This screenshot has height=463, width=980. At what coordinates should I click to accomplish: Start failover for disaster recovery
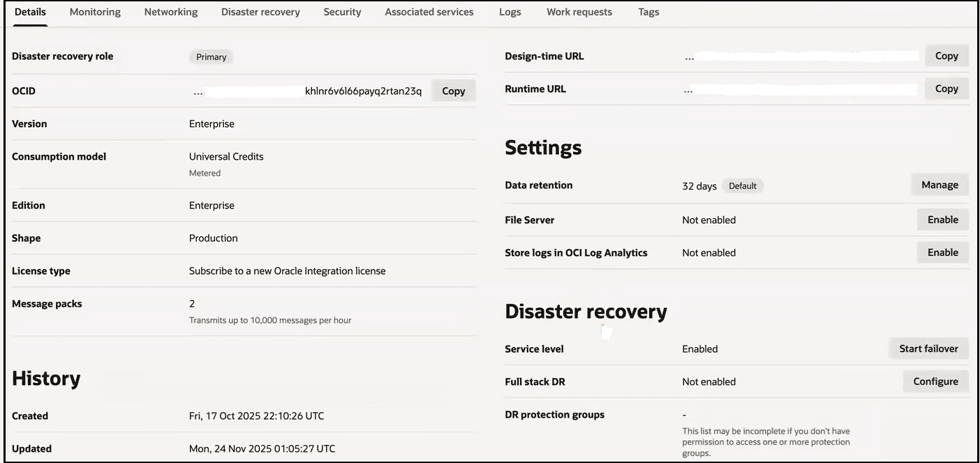(x=929, y=348)
